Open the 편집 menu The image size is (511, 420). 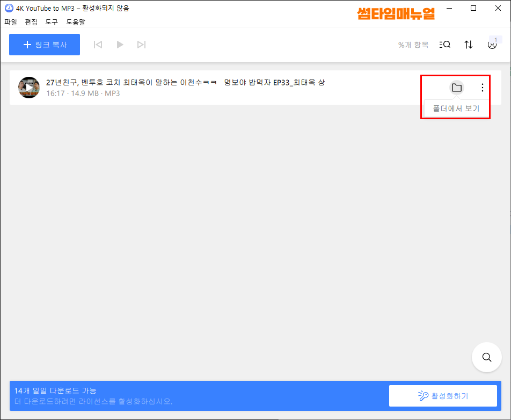31,22
